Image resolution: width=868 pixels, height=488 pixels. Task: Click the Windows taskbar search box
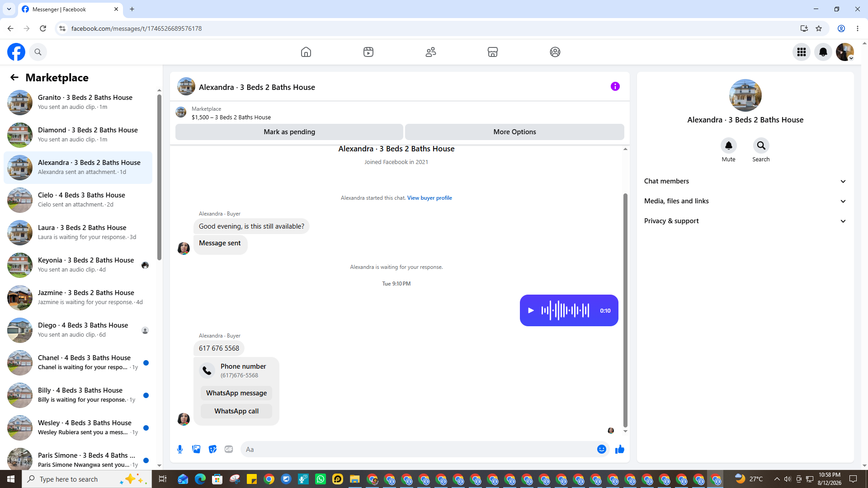(87, 479)
